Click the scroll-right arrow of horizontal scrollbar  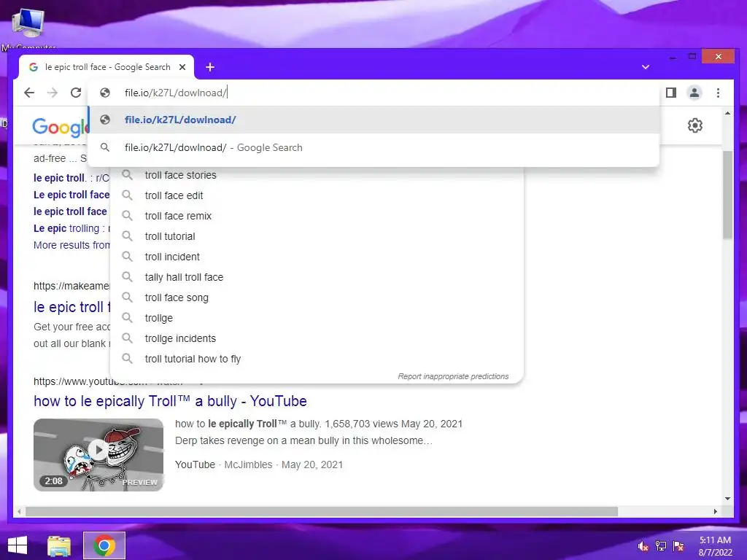tap(716, 511)
